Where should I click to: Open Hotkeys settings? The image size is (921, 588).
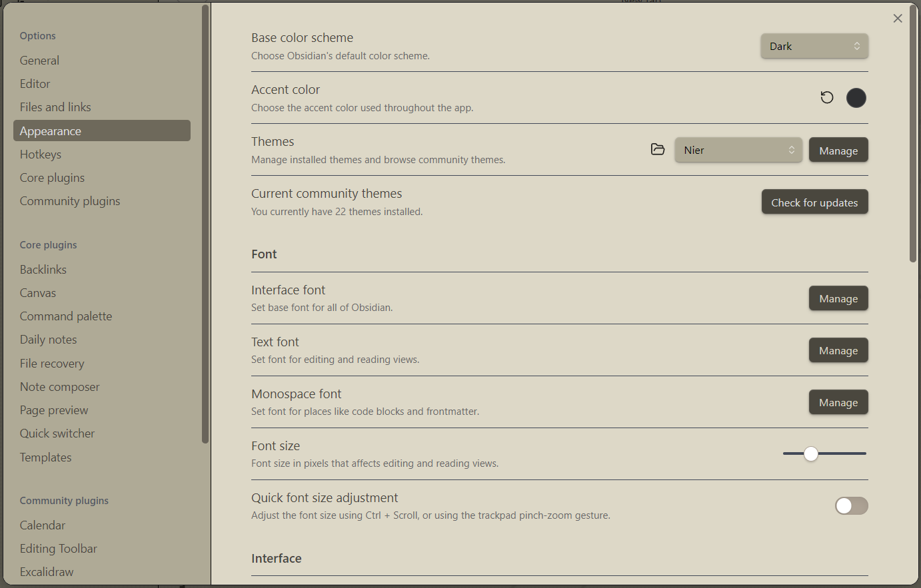click(x=102, y=154)
